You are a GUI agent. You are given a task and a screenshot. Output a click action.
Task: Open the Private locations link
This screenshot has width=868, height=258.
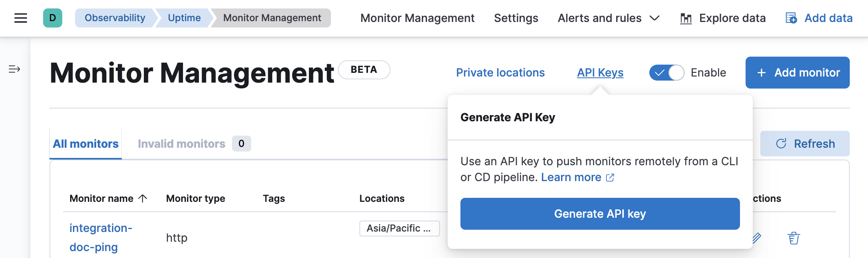[500, 72]
